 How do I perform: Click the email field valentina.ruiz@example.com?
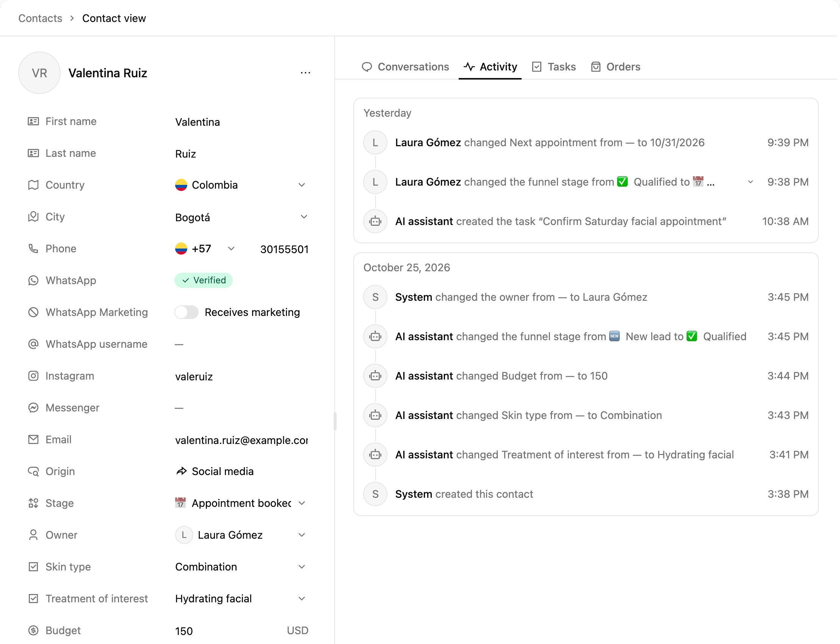[241, 440]
